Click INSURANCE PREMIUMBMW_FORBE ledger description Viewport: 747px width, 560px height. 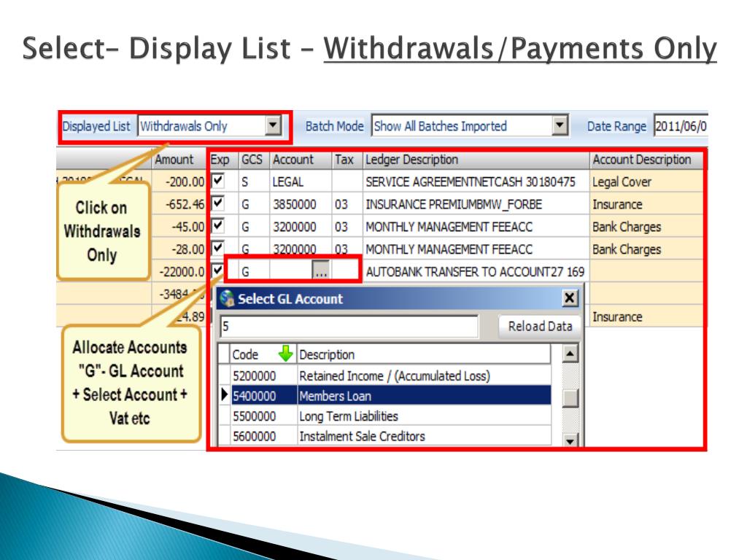pyautogui.click(x=476, y=204)
